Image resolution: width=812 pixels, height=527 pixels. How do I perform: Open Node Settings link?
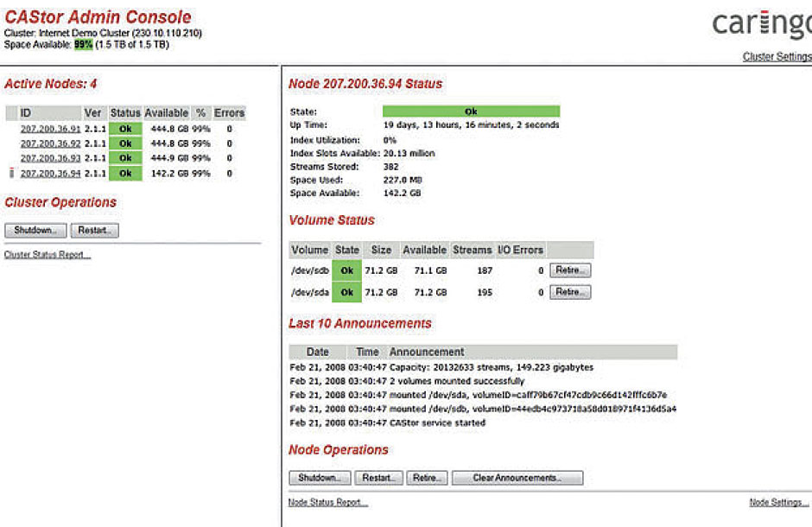(778, 503)
